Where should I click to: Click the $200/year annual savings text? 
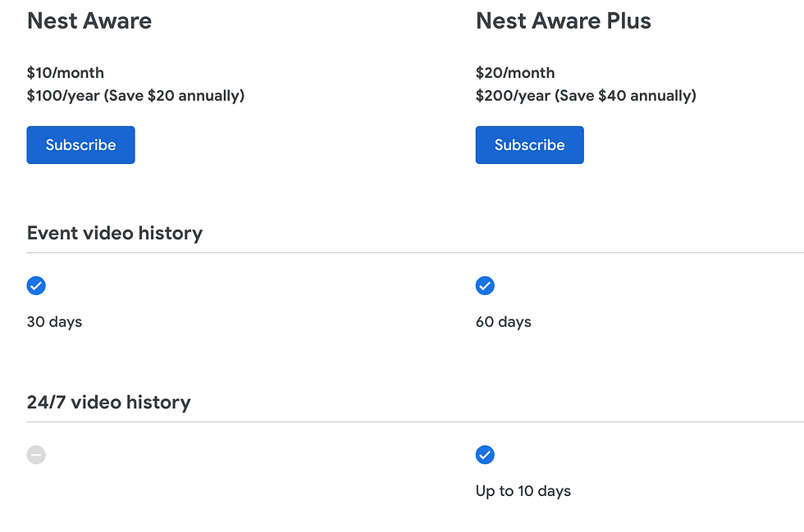coord(586,95)
